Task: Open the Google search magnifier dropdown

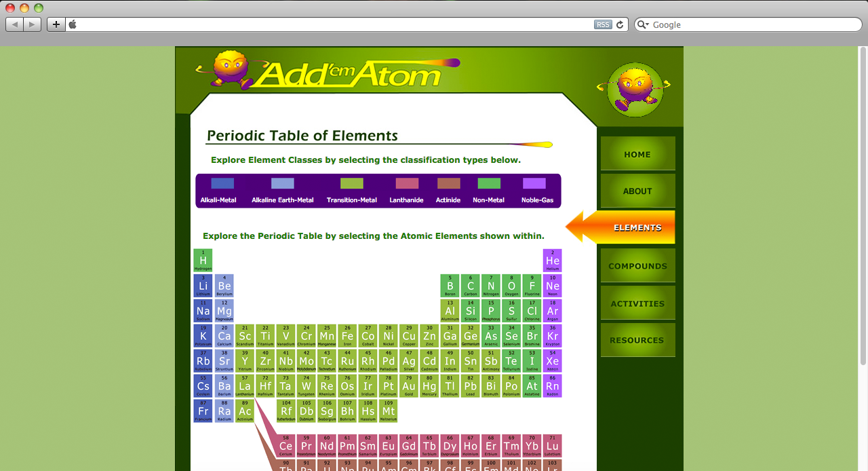Action: coord(644,24)
